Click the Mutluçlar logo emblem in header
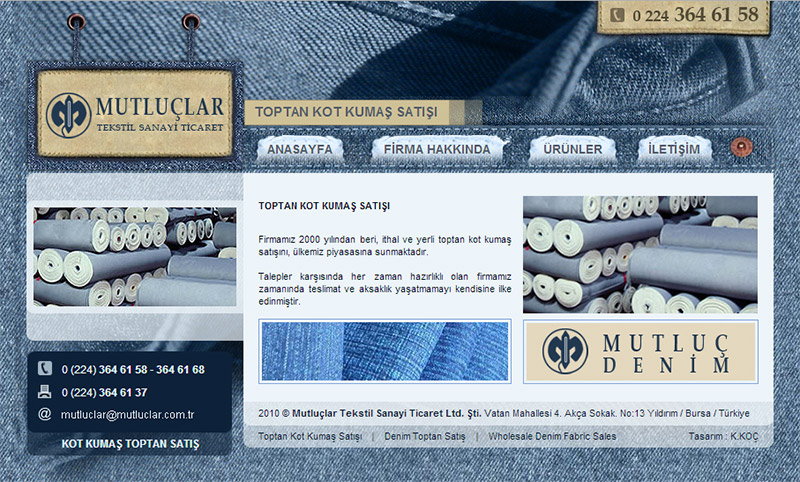800x482 pixels. (70, 115)
